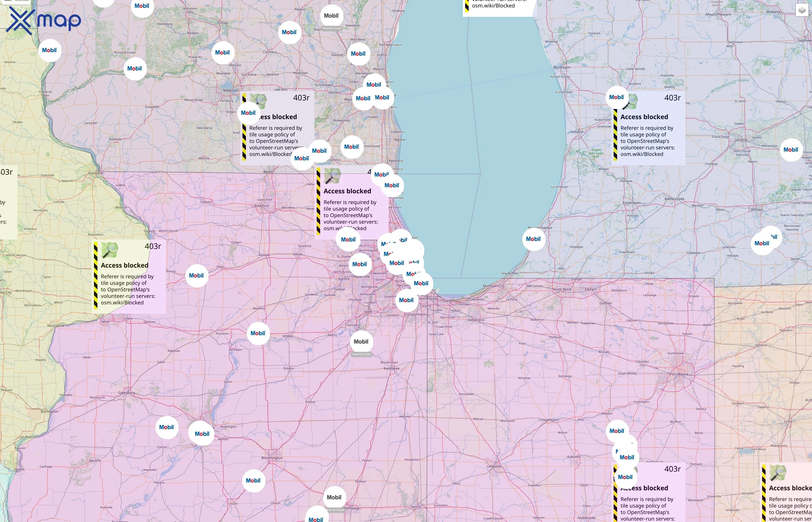This screenshot has height=522, width=812.
Task: Click the Mobil marker near Kokomo
Action: tap(626, 457)
